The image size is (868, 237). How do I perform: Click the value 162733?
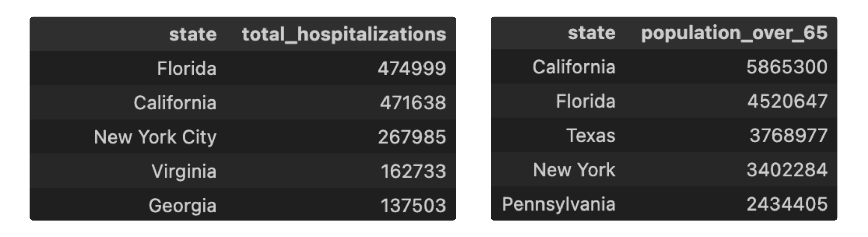click(413, 171)
